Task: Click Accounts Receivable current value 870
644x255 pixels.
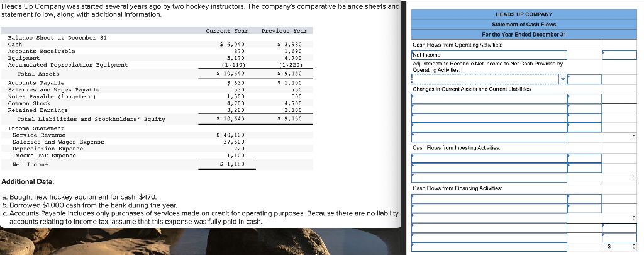Action: coord(240,51)
